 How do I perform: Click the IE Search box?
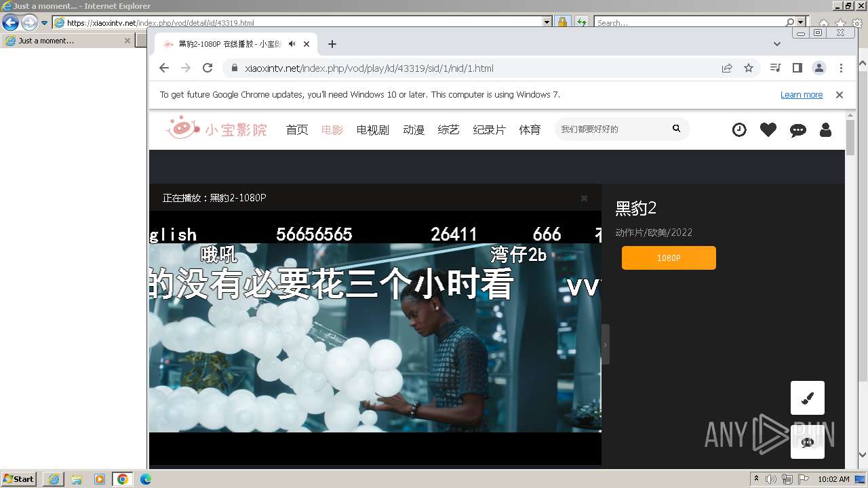tap(689, 22)
